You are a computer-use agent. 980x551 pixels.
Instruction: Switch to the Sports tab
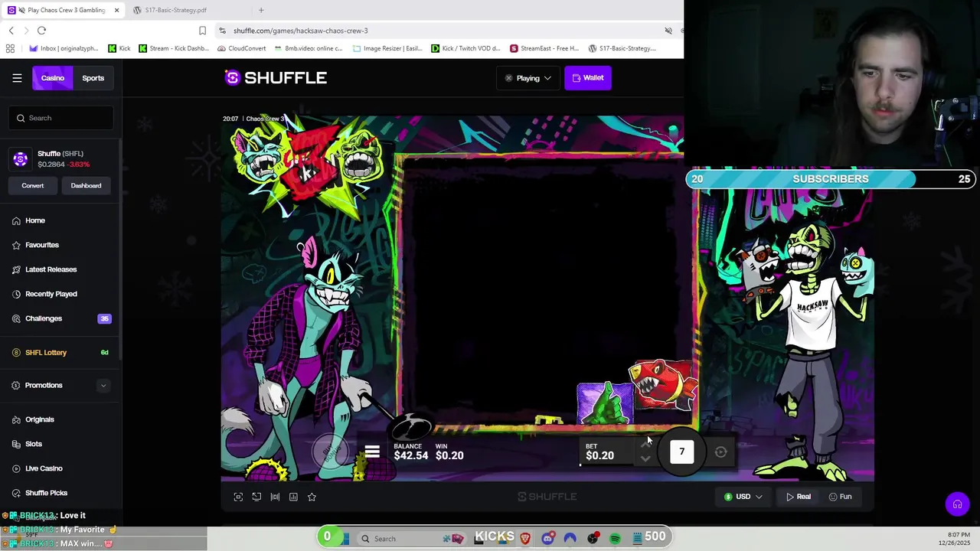pyautogui.click(x=93, y=78)
